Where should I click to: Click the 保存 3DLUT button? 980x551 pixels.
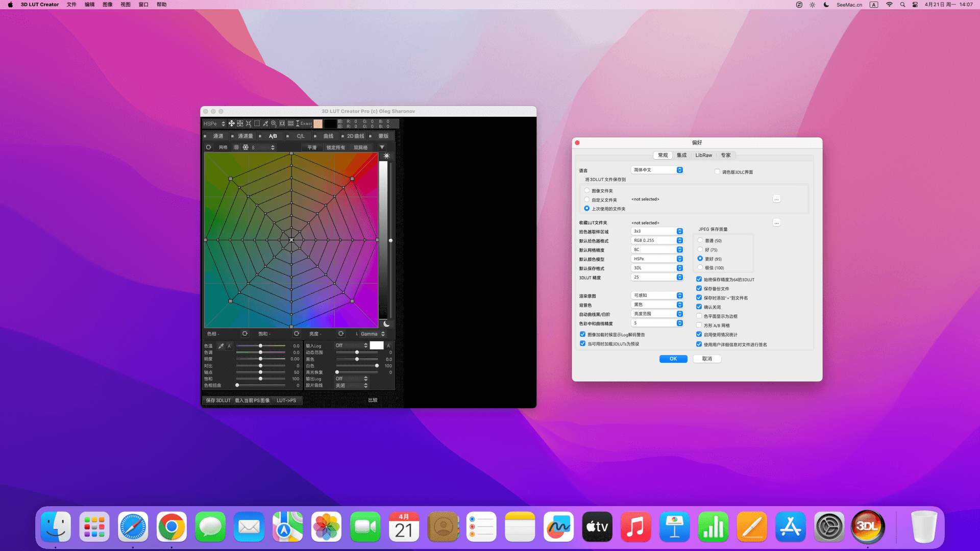218,400
